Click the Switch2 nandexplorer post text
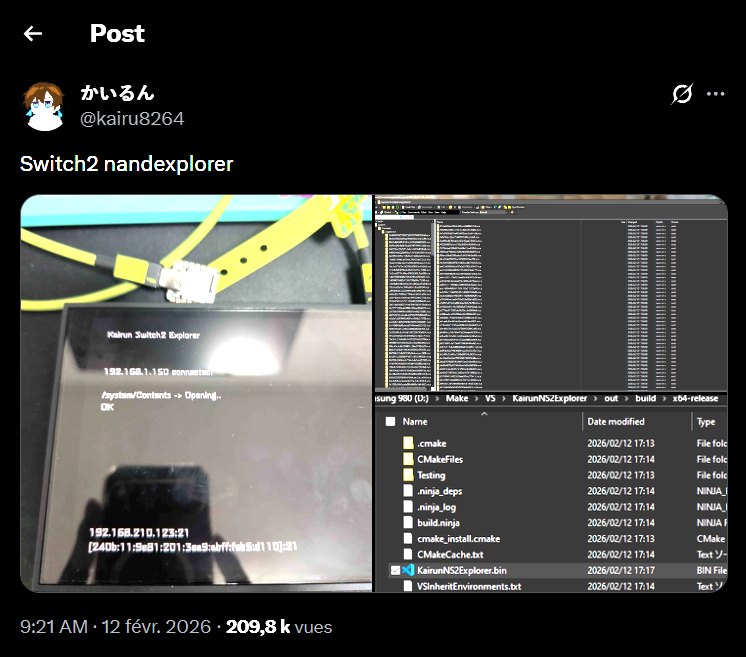The width and height of the screenshot is (746, 657). pyautogui.click(x=127, y=164)
